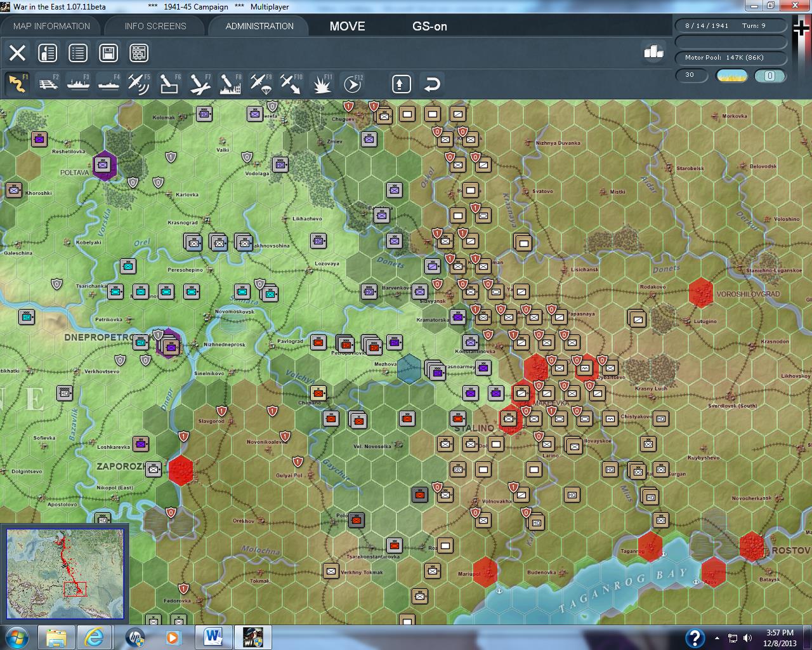Screen dimensions: 812x650
Task: Open the list document icon in Administration toolbar
Action: pos(78,53)
